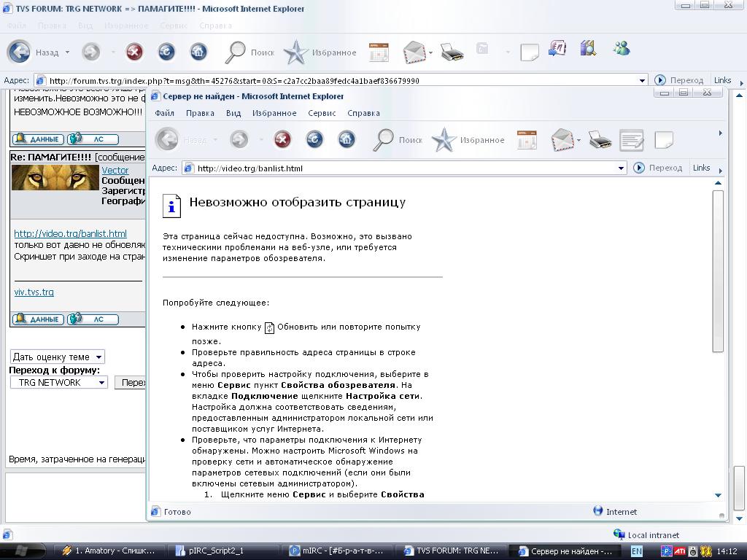The image size is (747, 560).
Task: Open TRG NETWORK forum jump dropdown
Action: 59,382
